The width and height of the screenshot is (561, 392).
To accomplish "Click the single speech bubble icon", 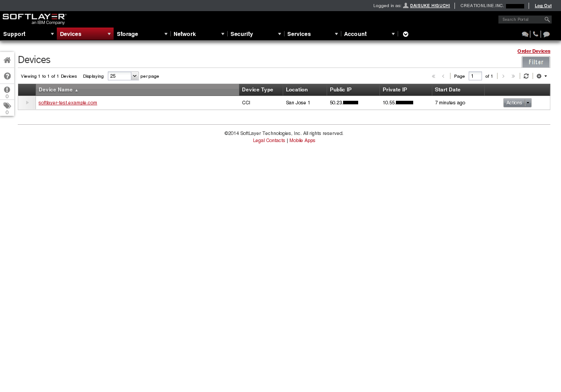I will click(x=546, y=34).
